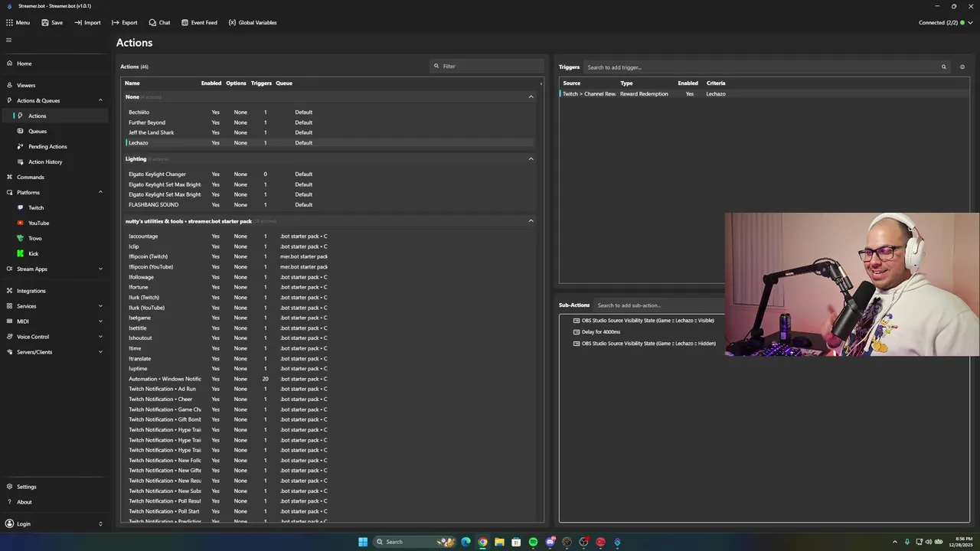Open the Event Feed toolbar icon
Screen dimensions: 980x551
185,22
